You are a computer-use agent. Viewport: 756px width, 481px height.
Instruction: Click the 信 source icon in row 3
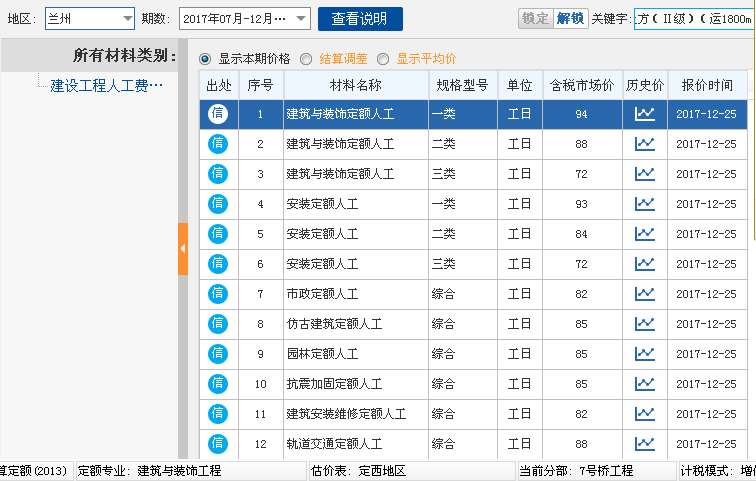pyautogui.click(x=218, y=174)
